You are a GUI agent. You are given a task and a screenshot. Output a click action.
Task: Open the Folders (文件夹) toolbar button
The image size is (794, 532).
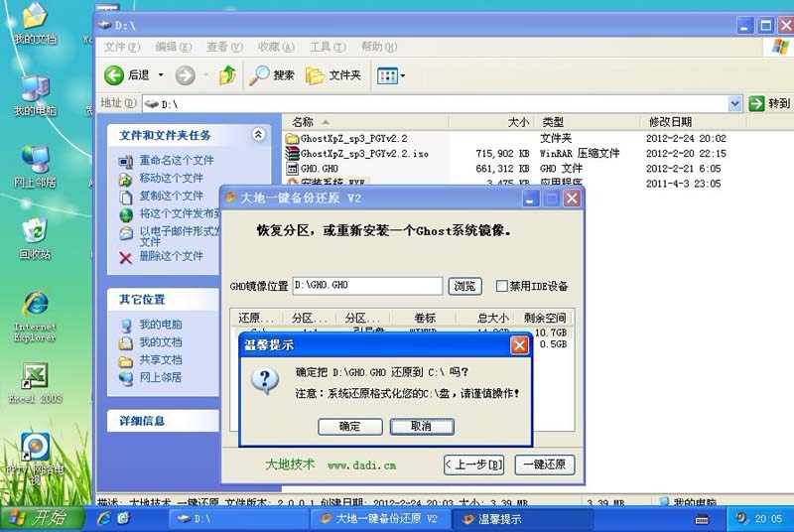tap(333, 75)
